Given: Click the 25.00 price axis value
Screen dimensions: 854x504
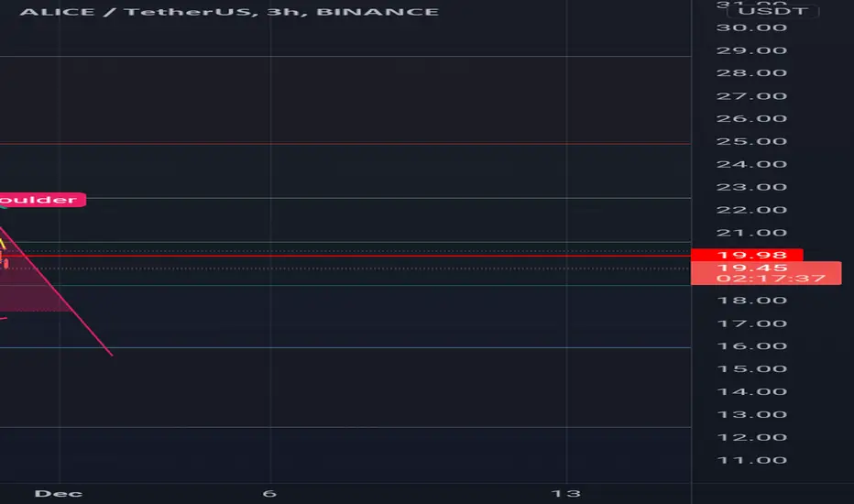Looking at the screenshot, I should pyautogui.click(x=751, y=142).
